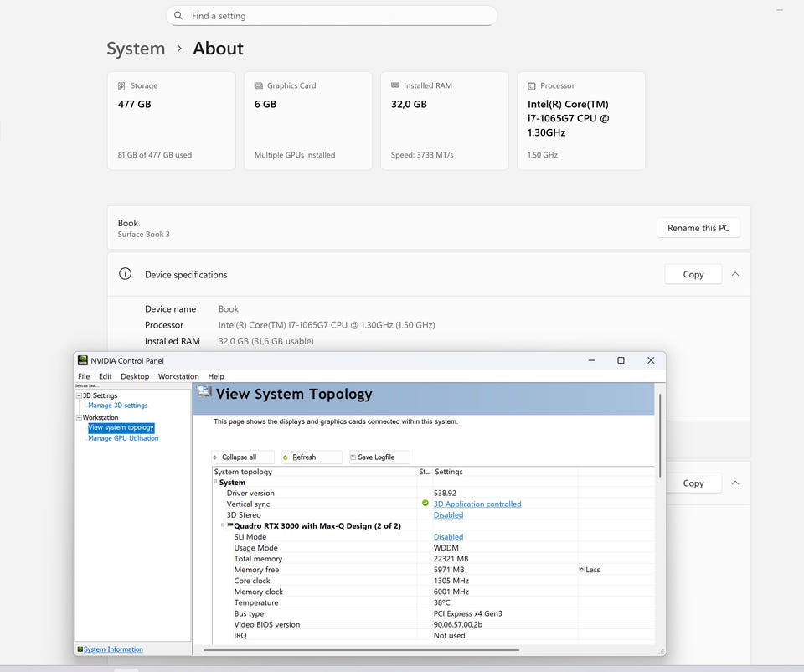
Task: Click Temperature value 38°C
Action: (x=441, y=602)
